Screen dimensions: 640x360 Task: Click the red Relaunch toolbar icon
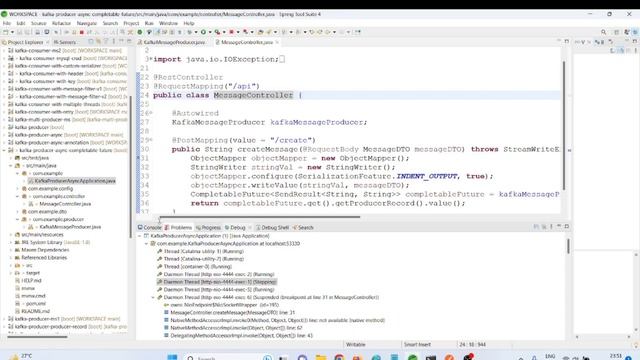[231, 32]
